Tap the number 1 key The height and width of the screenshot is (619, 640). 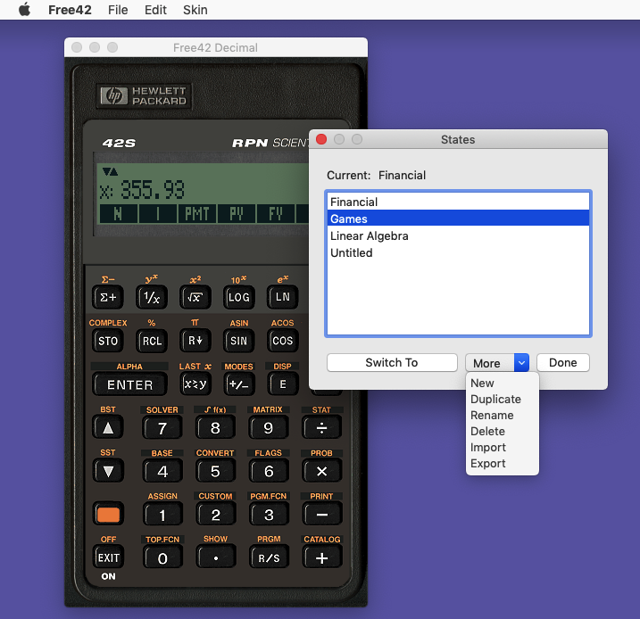point(162,515)
